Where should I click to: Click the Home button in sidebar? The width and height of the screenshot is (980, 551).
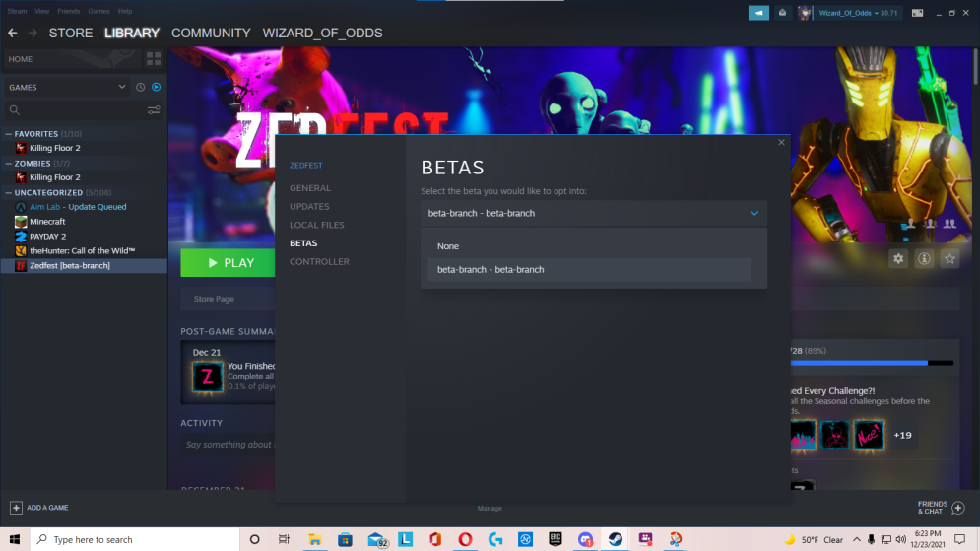72,59
